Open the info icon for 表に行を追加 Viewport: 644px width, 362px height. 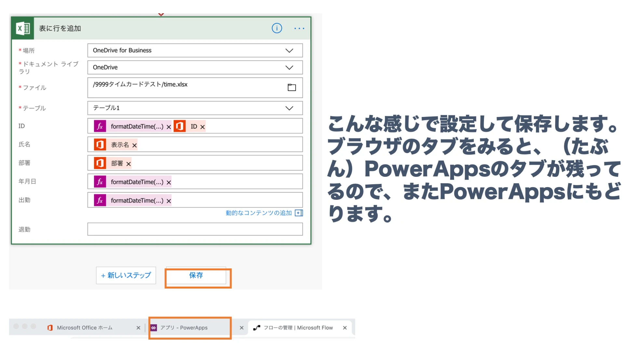pyautogui.click(x=277, y=28)
